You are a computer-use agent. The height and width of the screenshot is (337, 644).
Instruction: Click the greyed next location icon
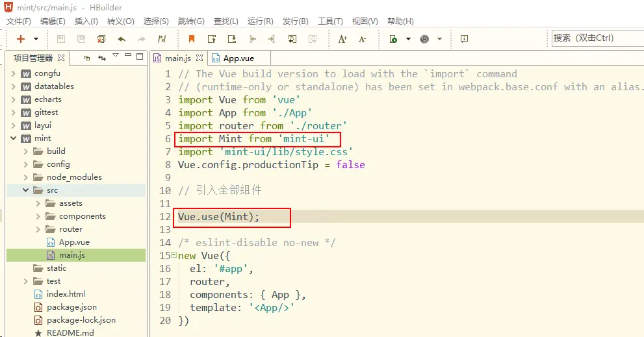tap(313, 39)
